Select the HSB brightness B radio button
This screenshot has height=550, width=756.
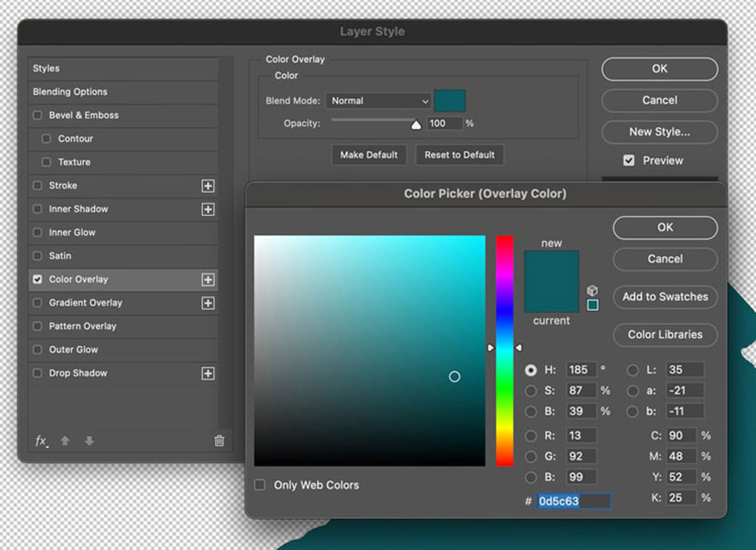(x=530, y=411)
